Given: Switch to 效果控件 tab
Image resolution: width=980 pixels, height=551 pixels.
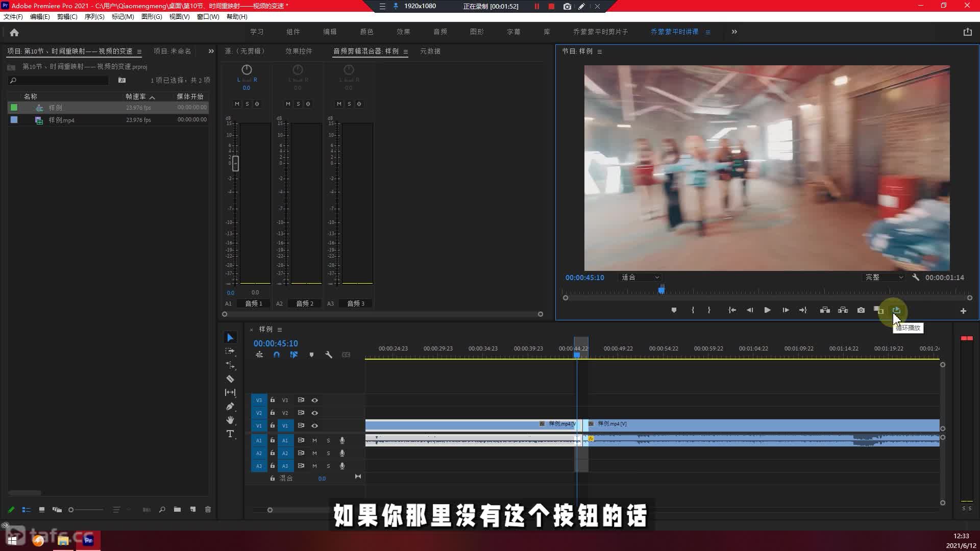Looking at the screenshot, I should coord(299,51).
